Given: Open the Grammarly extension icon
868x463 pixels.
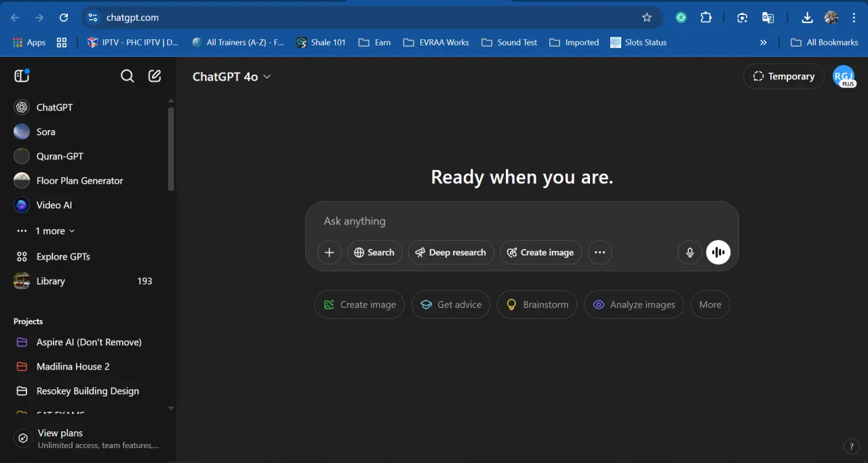Looking at the screenshot, I should [x=681, y=18].
